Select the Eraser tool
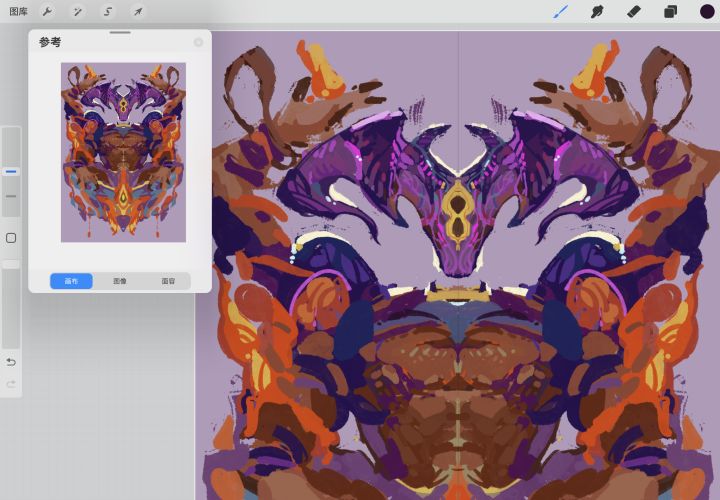The width and height of the screenshot is (720, 500). coord(633,12)
